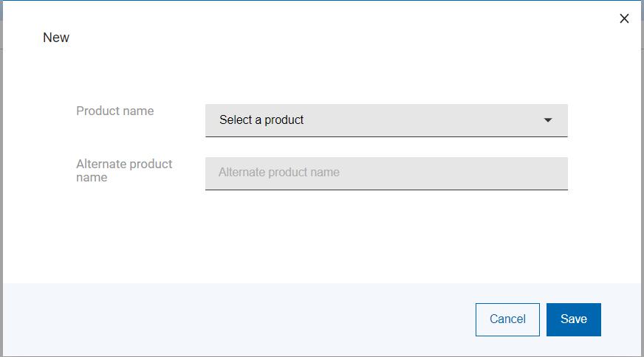Close the New dialog with the X icon

coord(624,18)
